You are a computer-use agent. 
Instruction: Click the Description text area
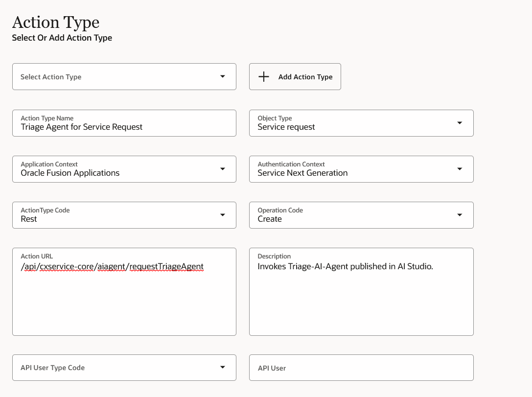(361, 292)
